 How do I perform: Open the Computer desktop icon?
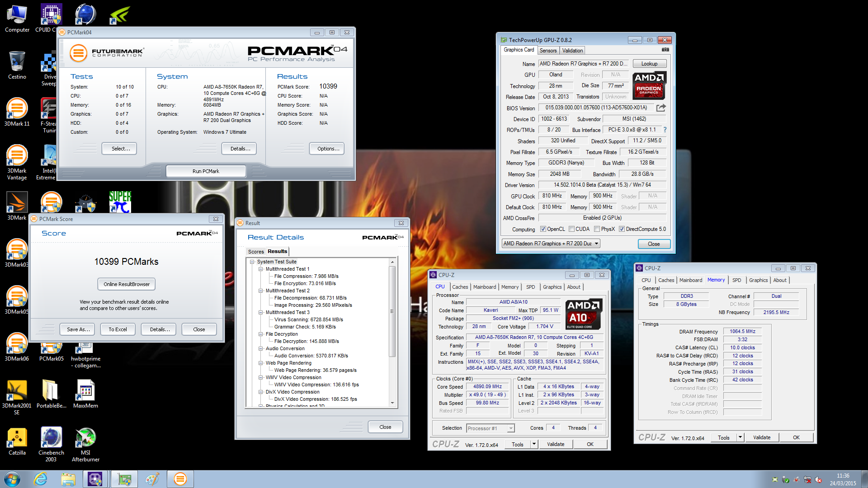pos(17,18)
